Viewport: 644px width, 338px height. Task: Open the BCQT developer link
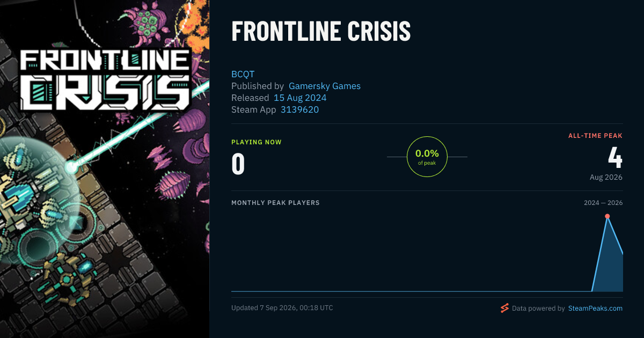click(243, 74)
